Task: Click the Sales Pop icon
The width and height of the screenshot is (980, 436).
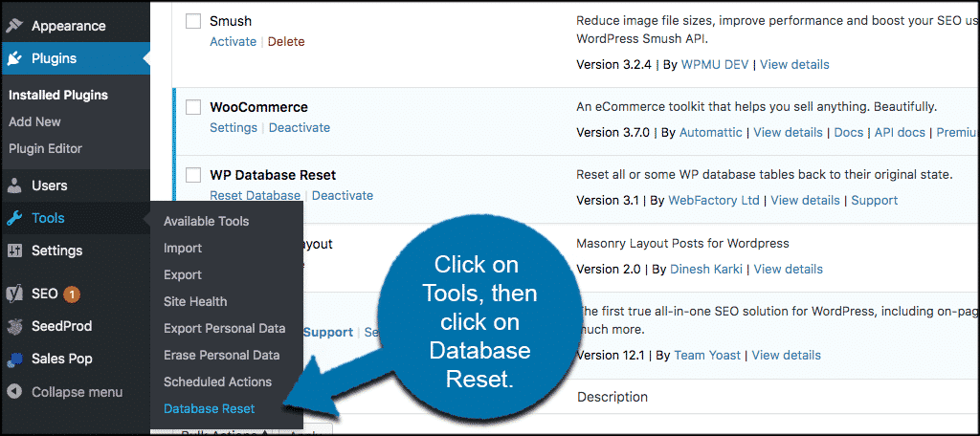Action: 14,360
